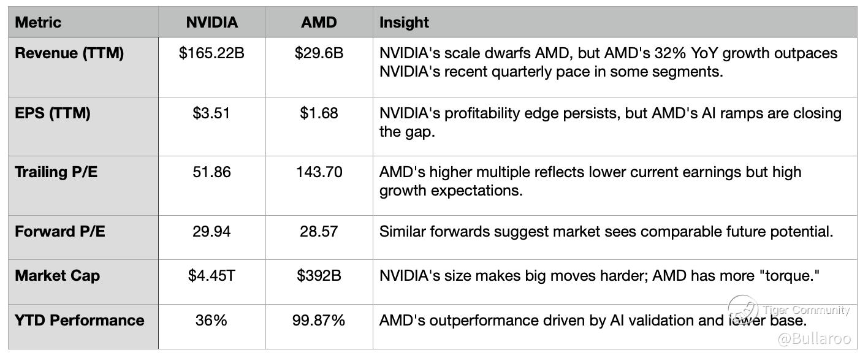Click NVIDIA's $3.51 EPS value
Image resolution: width=868 pixels, height=358 pixels.
click(211, 113)
